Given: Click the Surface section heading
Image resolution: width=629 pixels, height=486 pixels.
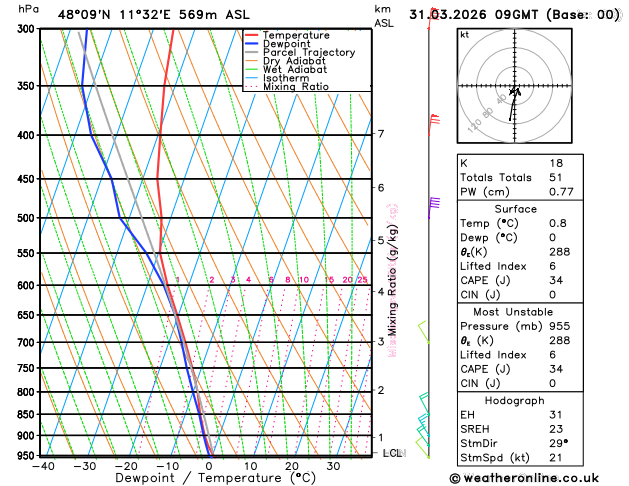Looking at the screenshot, I should tap(515, 209).
